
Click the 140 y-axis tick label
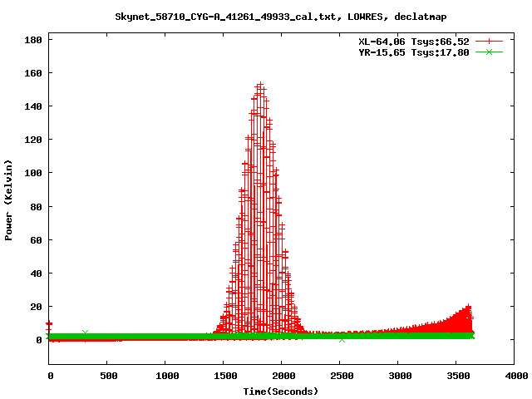click(33, 106)
